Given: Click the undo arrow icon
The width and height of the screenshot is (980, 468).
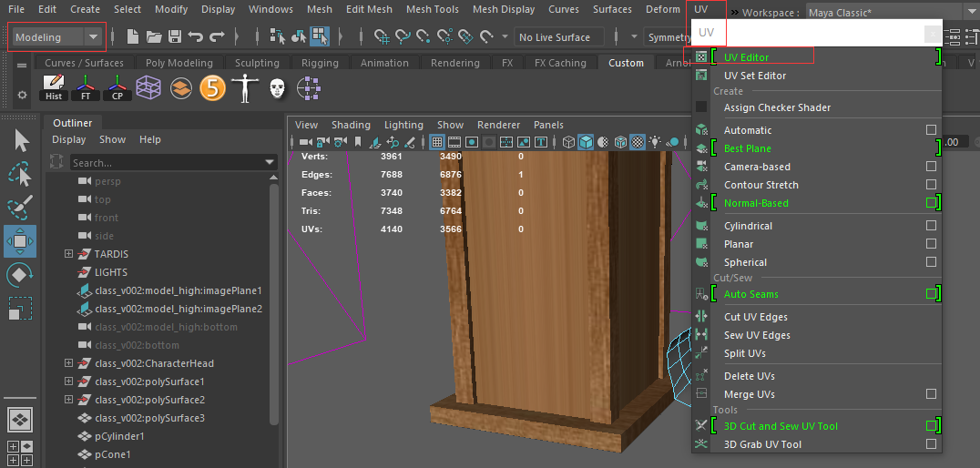Looking at the screenshot, I should (195, 37).
